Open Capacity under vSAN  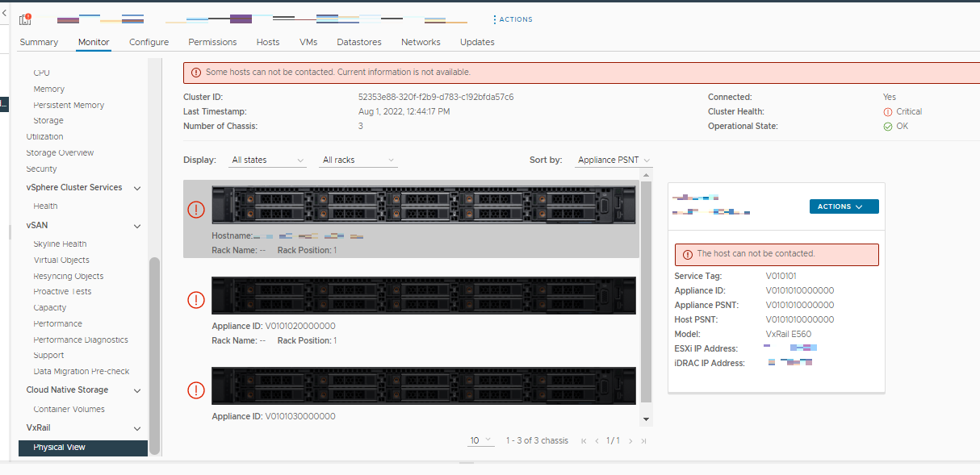tap(49, 307)
